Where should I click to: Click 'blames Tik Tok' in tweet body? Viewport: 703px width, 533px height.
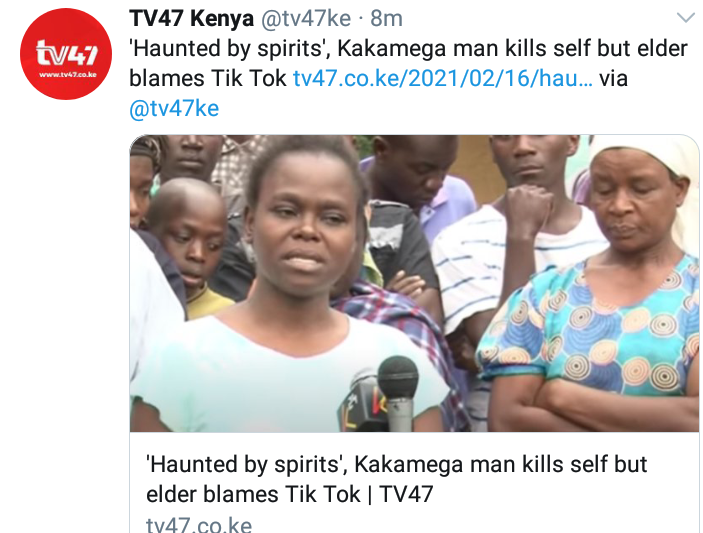click(208, 78)
